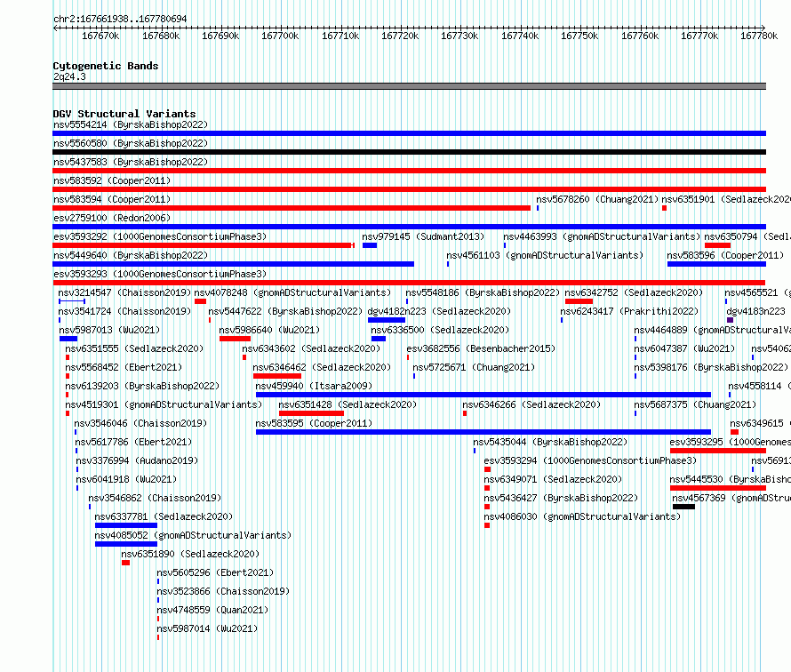Select the blue nsv5987013 (Wu2021) bar
The image size is (791, 672).
68,339
